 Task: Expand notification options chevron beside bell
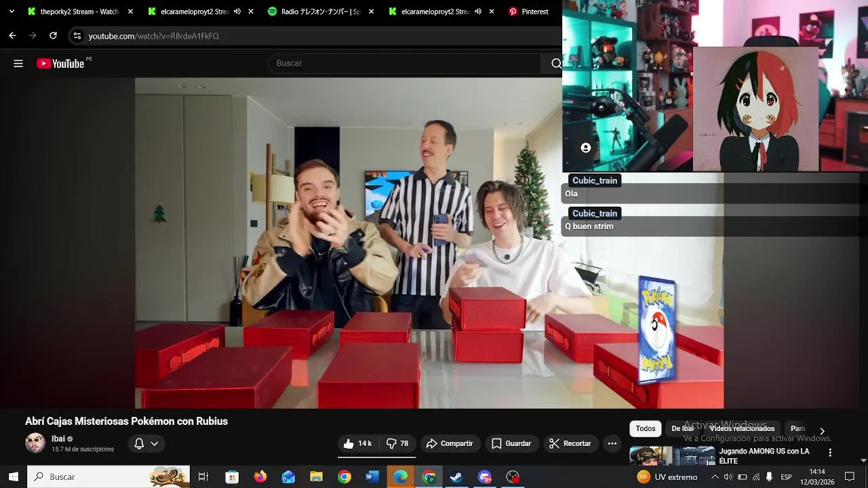coord(155,444)
